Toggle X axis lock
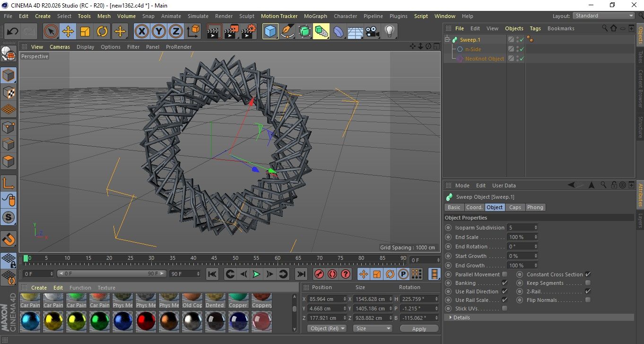Viewport: 644px width, 344px height. click(x=141, y=32)
